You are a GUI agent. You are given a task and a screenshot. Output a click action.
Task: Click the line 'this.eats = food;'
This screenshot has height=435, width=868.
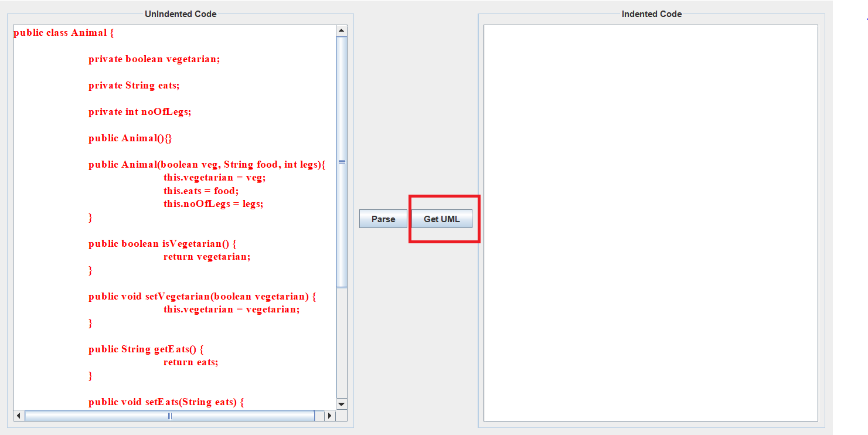[x=201, y=191]
